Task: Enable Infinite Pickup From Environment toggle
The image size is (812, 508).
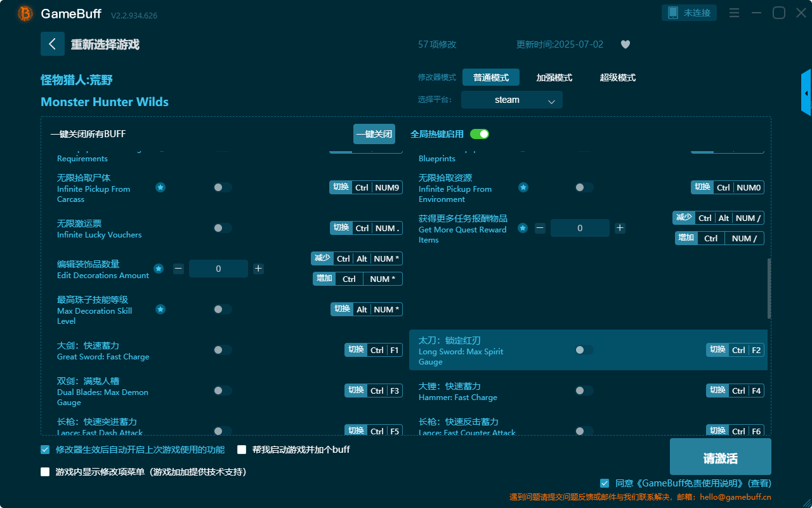Action: pos(584,187)
